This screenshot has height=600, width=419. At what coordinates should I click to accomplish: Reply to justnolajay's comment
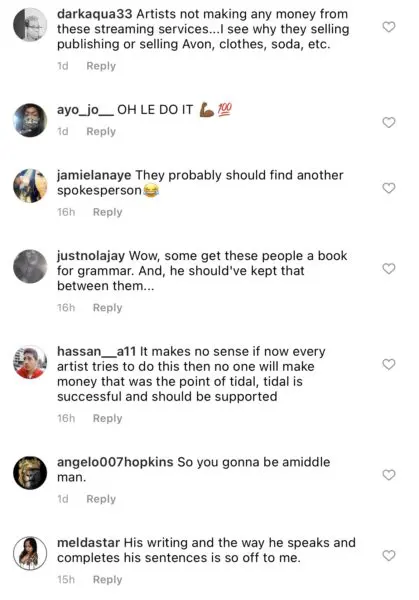click(108, 308)
